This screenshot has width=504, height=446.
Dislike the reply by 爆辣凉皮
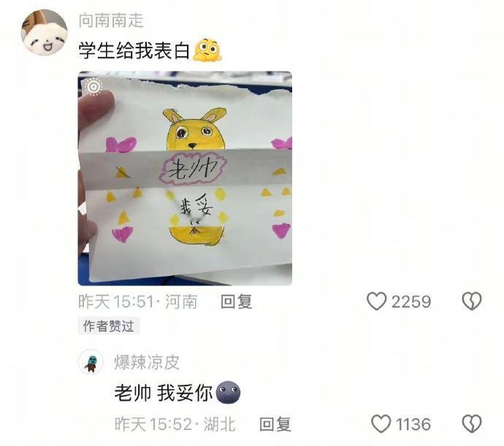[472, 423]
